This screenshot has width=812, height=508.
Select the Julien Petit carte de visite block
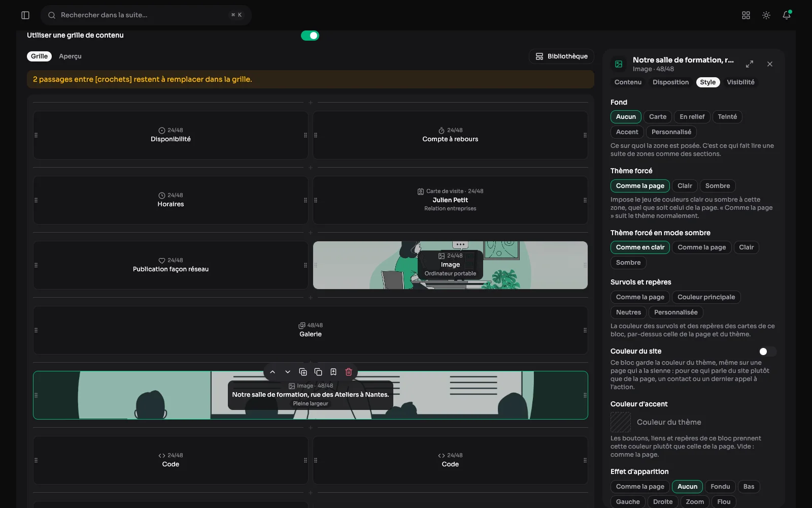click(450, 200)
